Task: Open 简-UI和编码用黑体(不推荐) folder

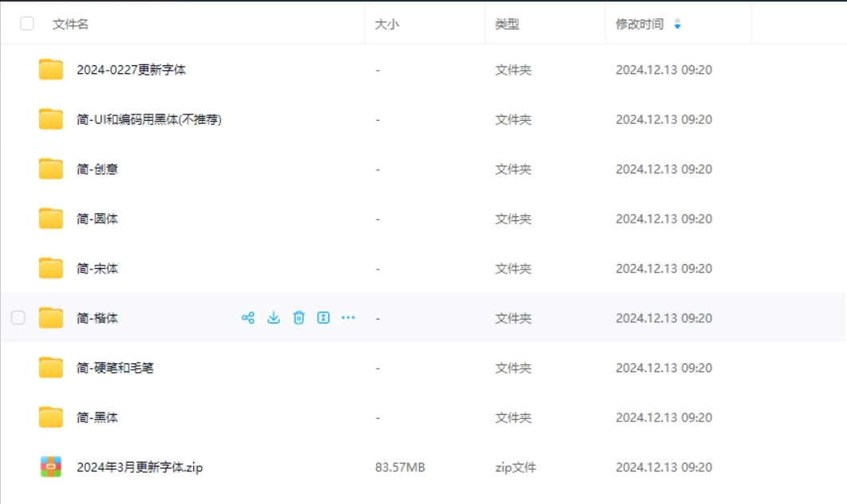Action: pos(149,120)
